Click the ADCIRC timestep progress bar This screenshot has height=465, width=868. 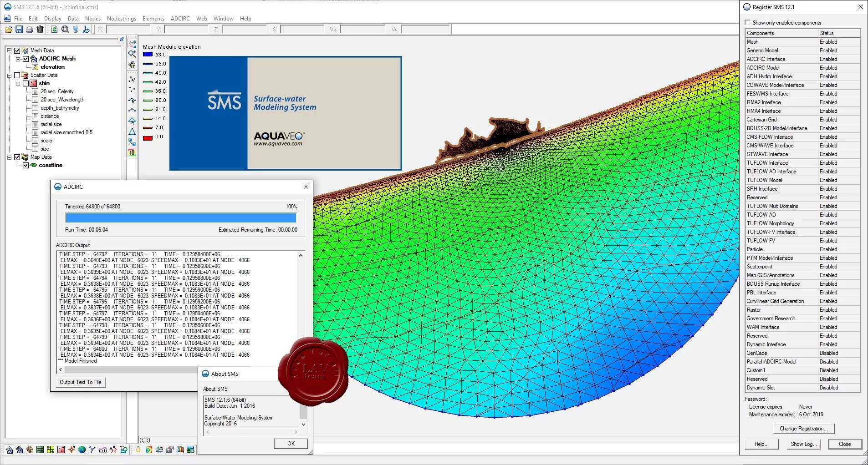point(181,218)
